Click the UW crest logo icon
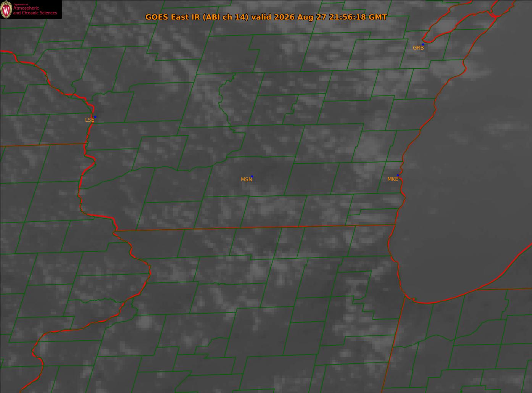Screen dimensions: 532x393 (6, 9)
